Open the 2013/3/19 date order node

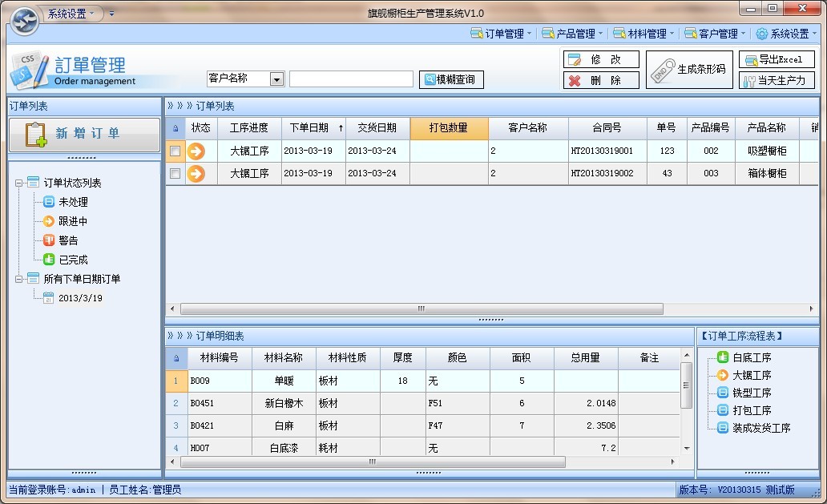(x=80, y=298)
